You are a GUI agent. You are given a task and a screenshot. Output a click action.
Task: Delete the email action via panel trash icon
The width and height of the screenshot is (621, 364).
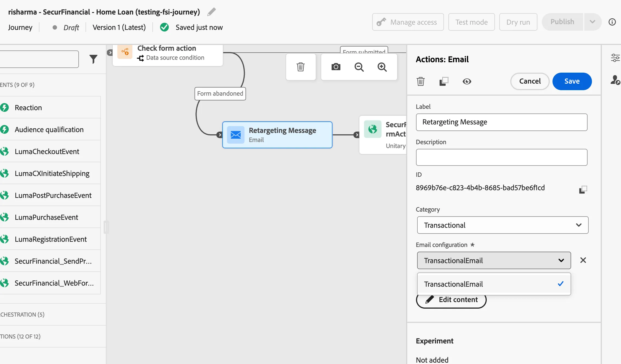click(x=421, y=81)
